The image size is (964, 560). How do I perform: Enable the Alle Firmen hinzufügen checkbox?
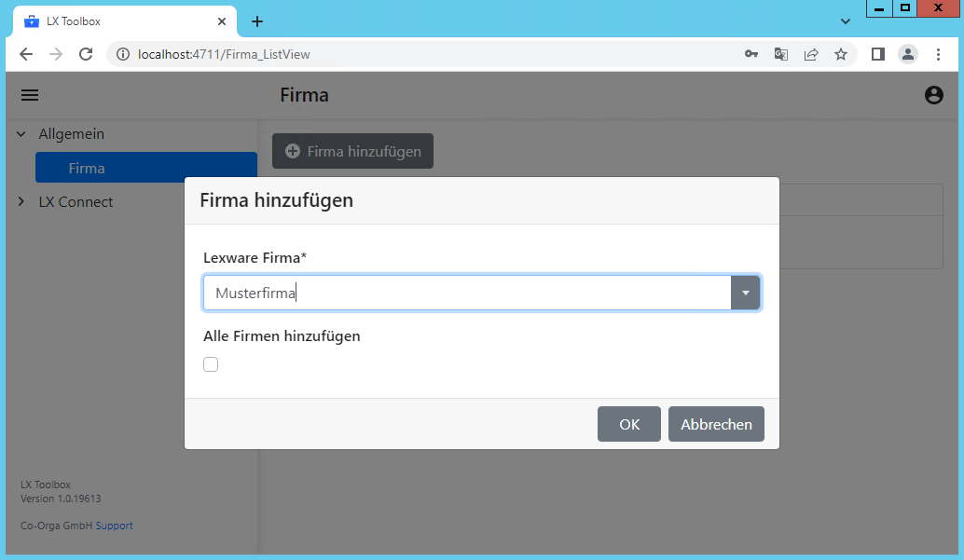(211, 364)
